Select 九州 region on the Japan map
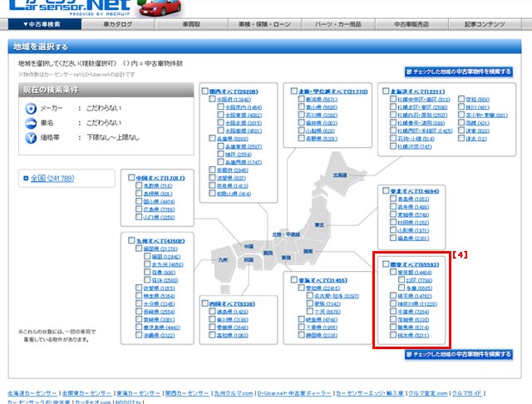The height and width of the screenshot is (404, 532). point(222,260)
